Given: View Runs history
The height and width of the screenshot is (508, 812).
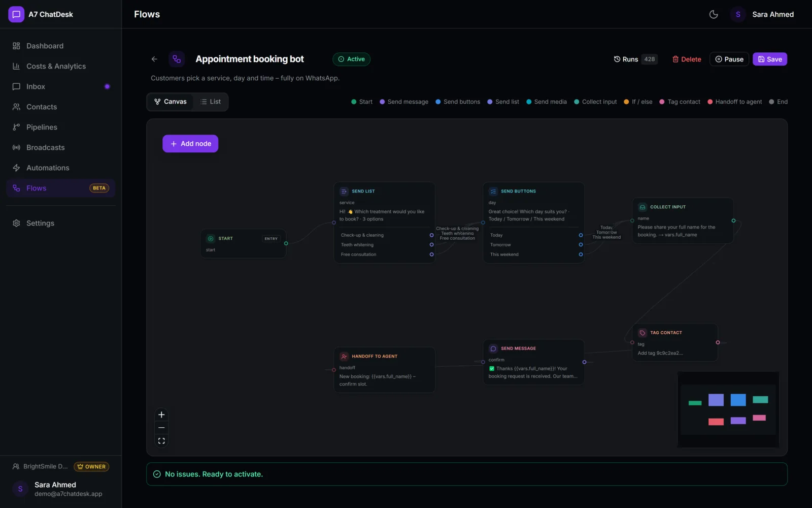Looking at the screenshot, I should coord(635,59).
